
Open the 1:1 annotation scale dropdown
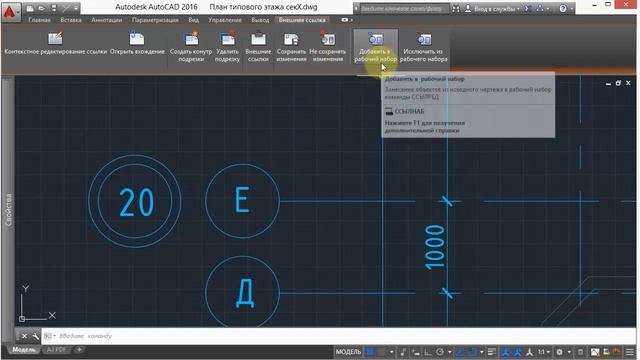click(544, 352)
